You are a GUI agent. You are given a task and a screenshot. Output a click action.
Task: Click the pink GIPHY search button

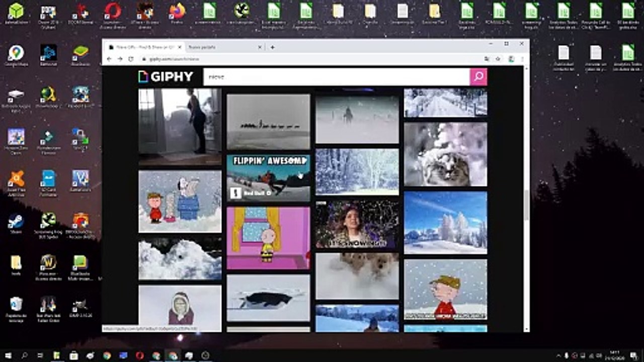[x=478, y=77]
